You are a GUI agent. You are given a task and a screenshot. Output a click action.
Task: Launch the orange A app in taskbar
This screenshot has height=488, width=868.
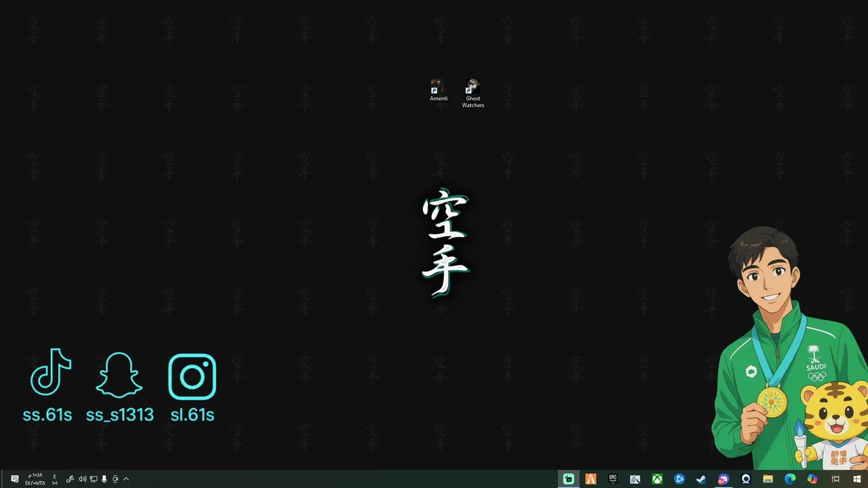(591, 479)
